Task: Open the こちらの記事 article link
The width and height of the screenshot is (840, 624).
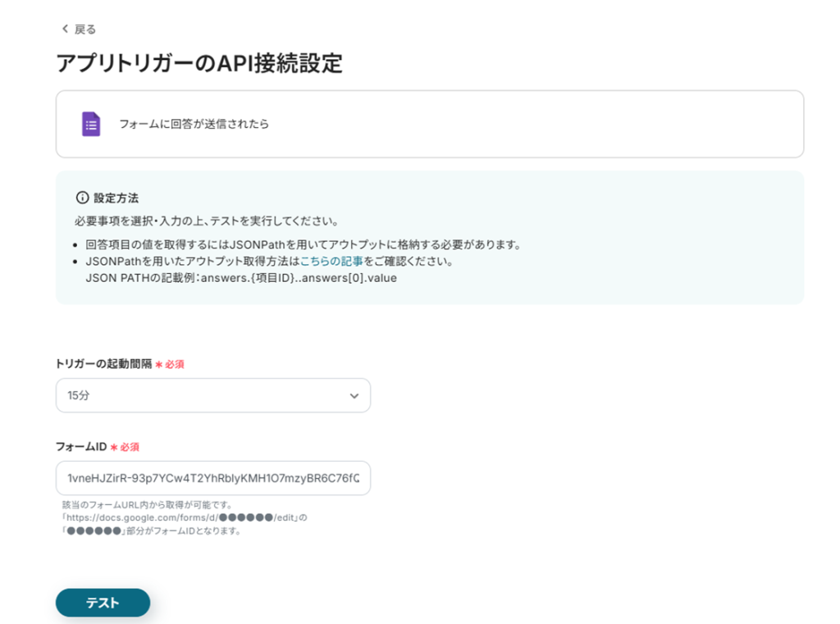Action: click(331, 262)
